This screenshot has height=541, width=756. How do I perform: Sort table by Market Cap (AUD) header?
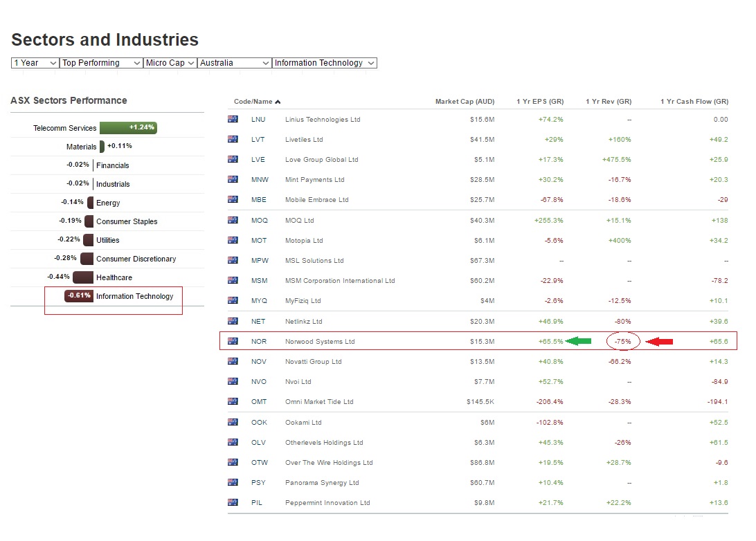[465, 102]
